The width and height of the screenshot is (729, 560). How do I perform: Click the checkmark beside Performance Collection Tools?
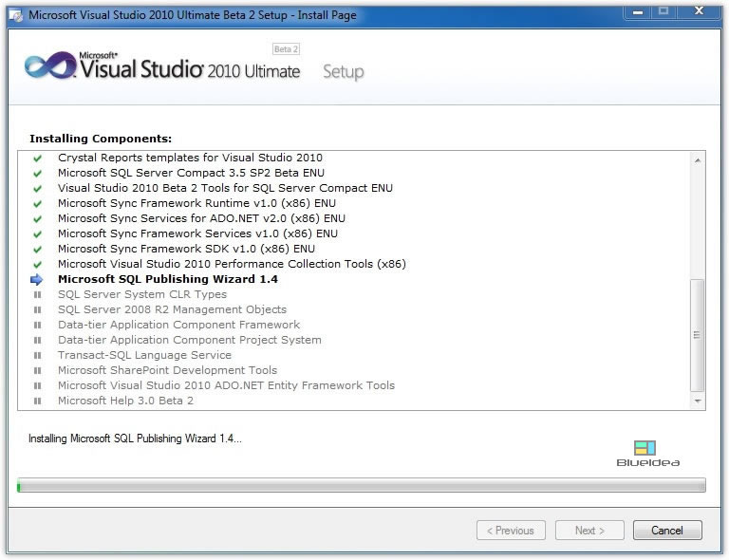point(37,265)
